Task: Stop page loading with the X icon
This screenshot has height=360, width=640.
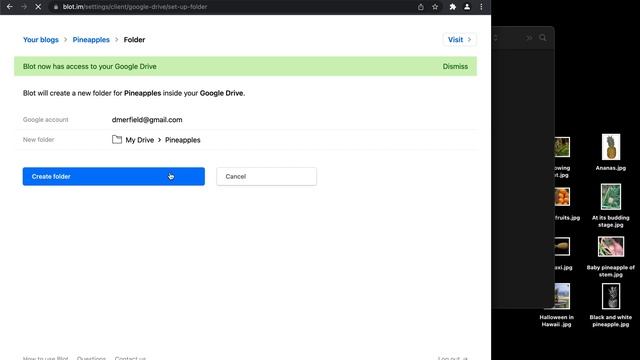Action: pyautogui.click(x=38, y=7)
